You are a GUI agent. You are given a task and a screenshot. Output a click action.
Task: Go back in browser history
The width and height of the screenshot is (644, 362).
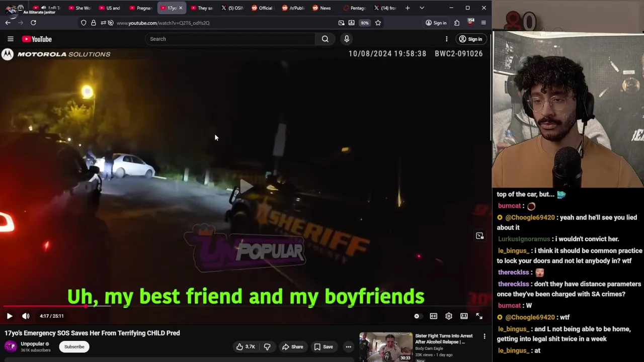8,23
